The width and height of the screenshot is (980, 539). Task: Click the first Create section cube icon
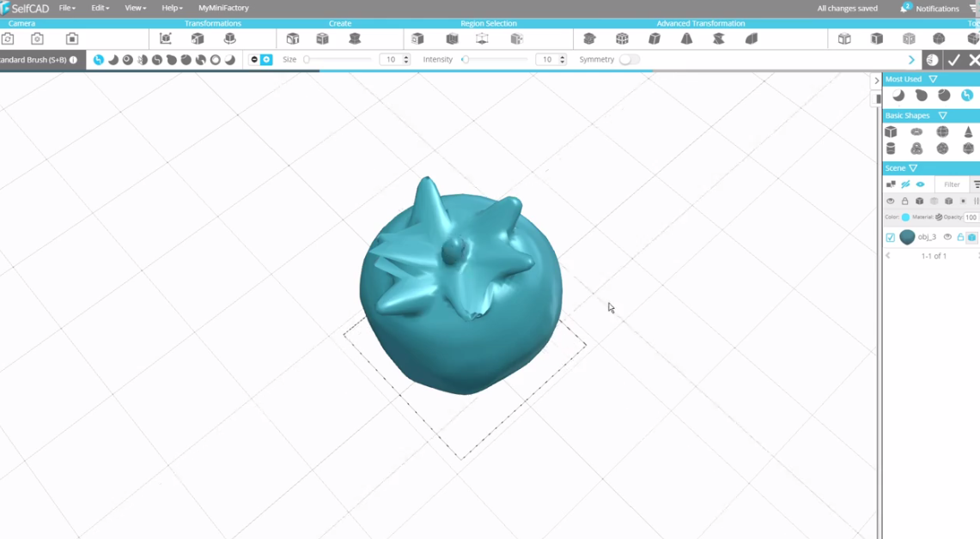(293, 39)
